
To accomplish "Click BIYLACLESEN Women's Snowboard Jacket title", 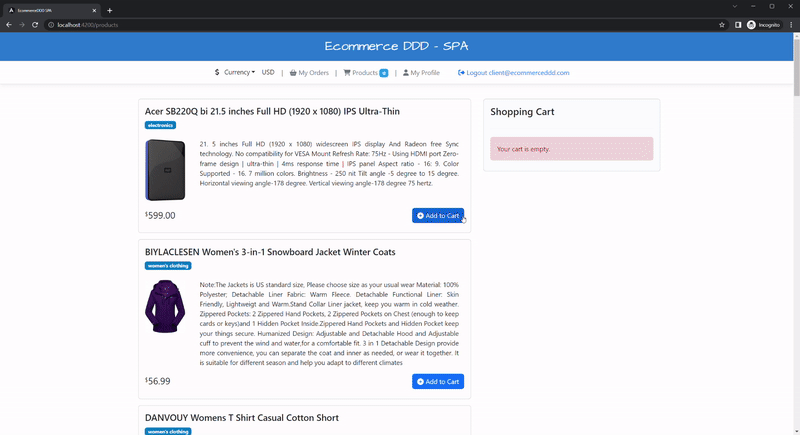I will point(270,252).
